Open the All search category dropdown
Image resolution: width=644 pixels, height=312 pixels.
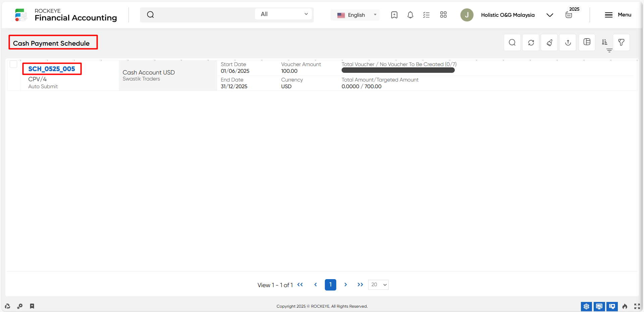284,14
